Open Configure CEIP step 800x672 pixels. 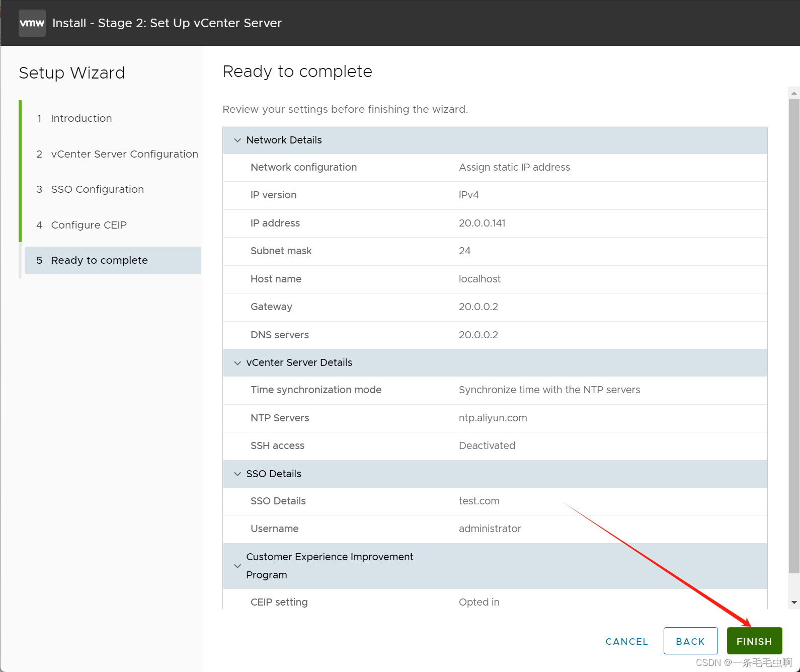tap(89, 225)
